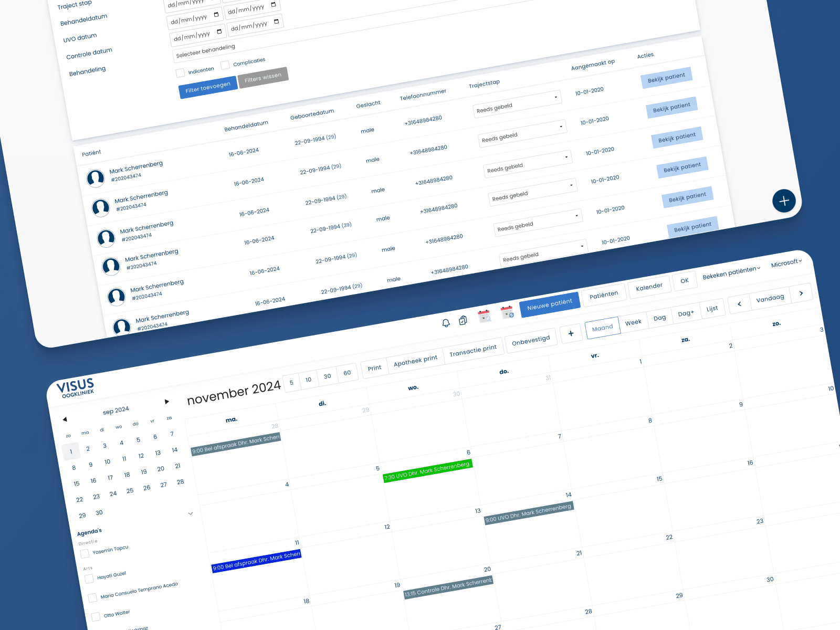Open 13:15 Controle Dhr. Mark Scherrenberg event

coord(448,587)
